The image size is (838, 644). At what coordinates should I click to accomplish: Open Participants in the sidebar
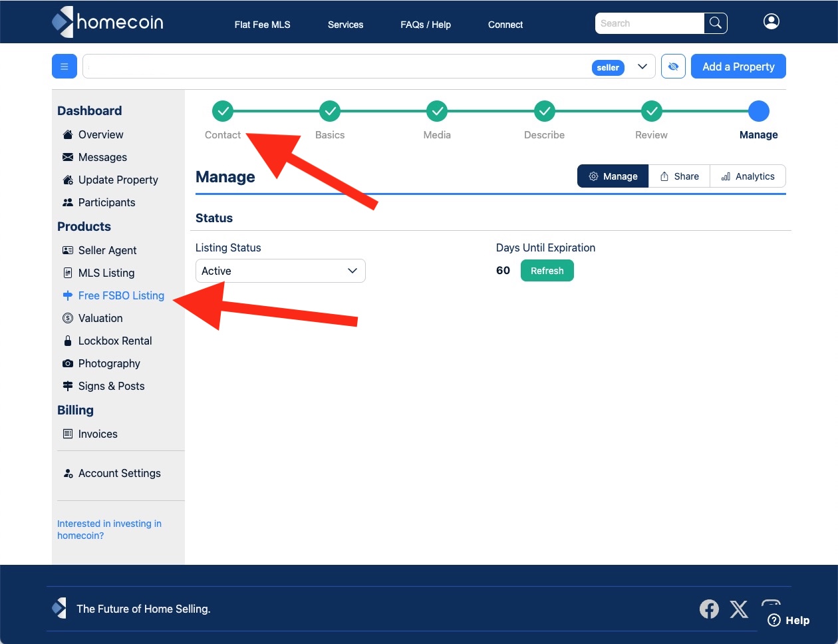click(99, 202)
